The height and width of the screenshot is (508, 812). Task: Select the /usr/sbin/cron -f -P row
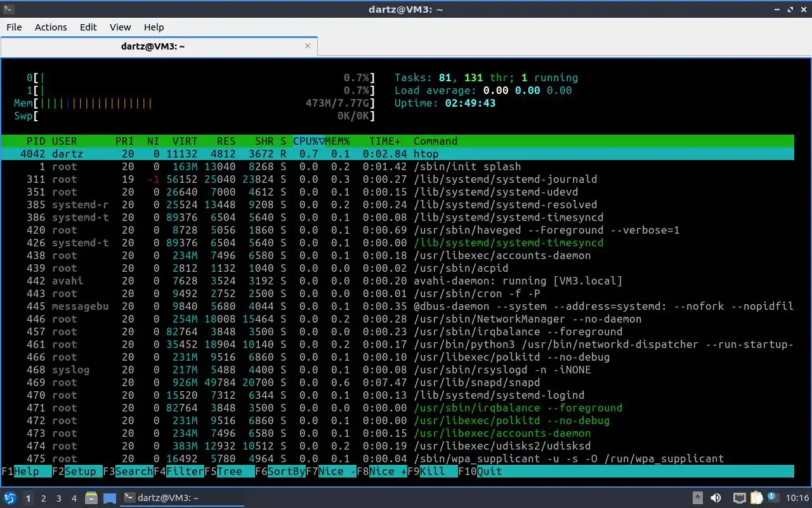pyautogui.click(x=398, y=293)
